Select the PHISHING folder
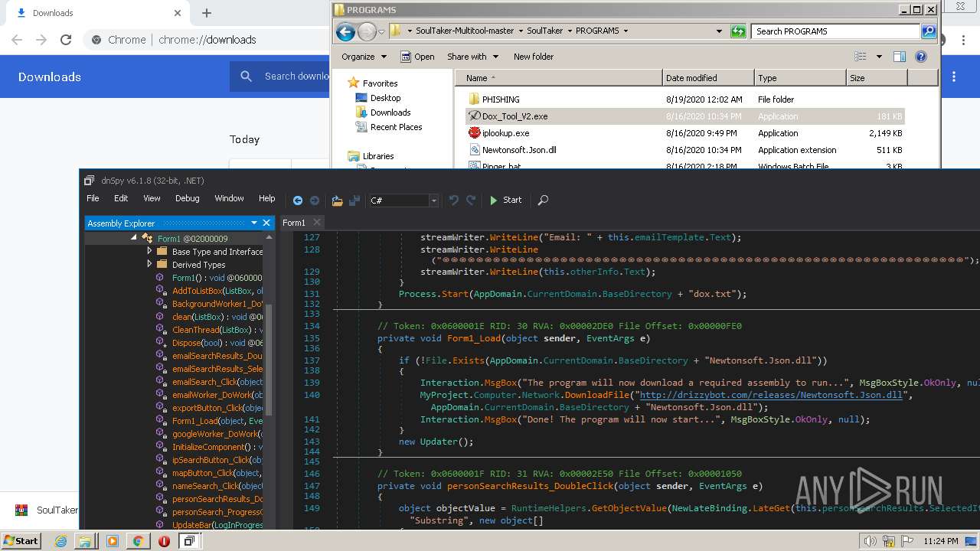 (x=501, y=99)
